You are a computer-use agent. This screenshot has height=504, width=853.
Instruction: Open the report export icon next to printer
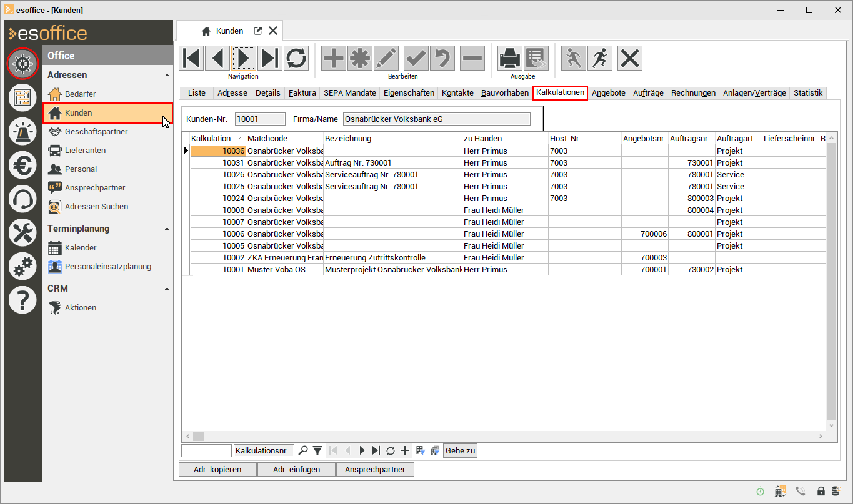(x=536, y=58)
